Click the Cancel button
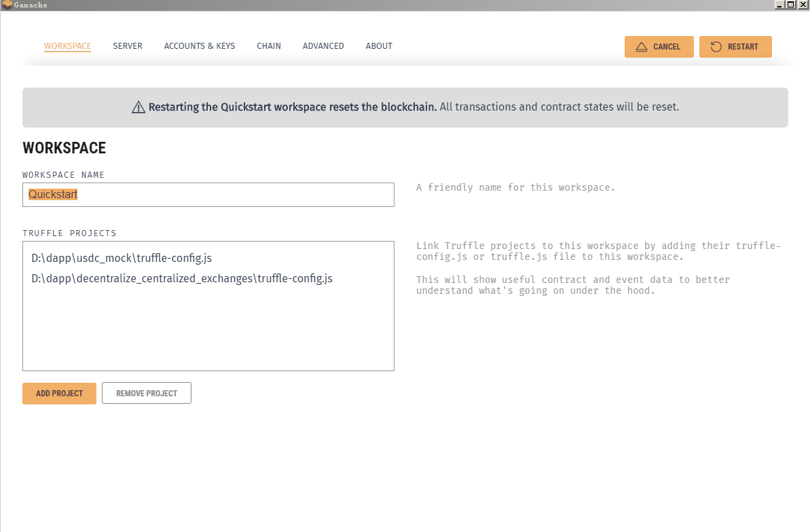 coord(659,47)
